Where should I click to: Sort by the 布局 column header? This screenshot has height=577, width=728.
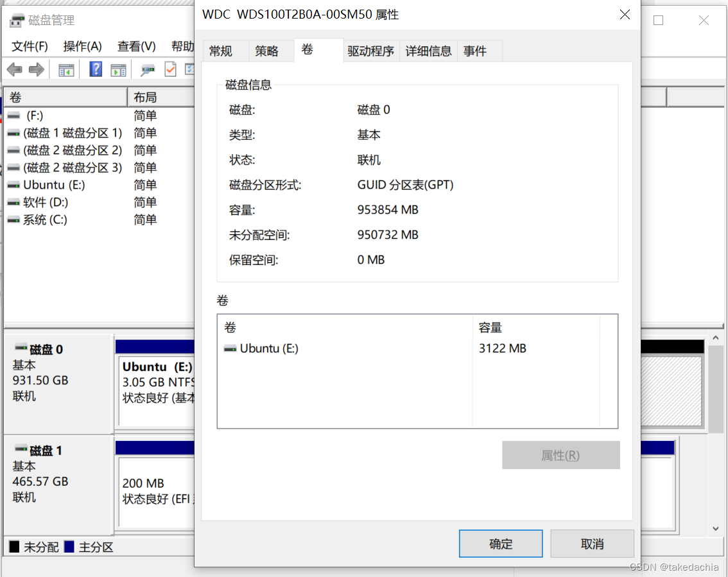coord(161,98)
